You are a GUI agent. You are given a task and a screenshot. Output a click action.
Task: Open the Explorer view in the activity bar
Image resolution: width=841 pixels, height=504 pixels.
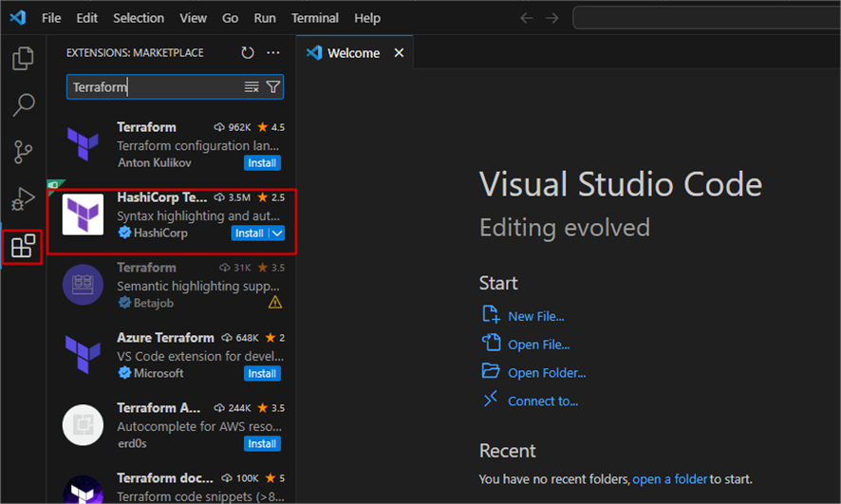coord(23,58)
